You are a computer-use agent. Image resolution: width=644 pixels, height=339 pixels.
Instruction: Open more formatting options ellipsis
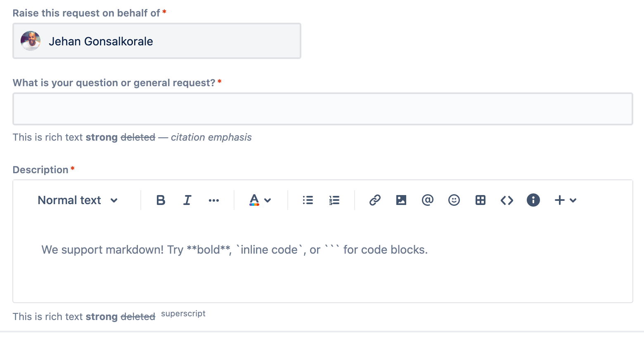213,200
